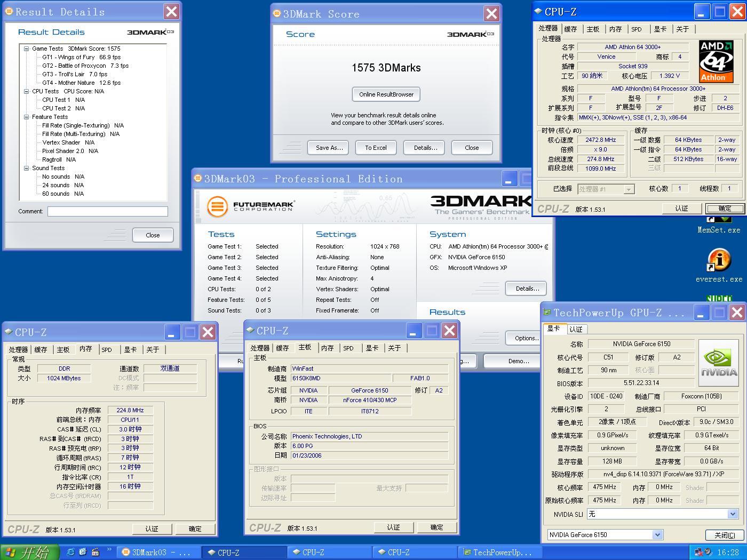The image size is (747, 560).
Task: Select the Ragtroll tree row
Action: [59, 159]
